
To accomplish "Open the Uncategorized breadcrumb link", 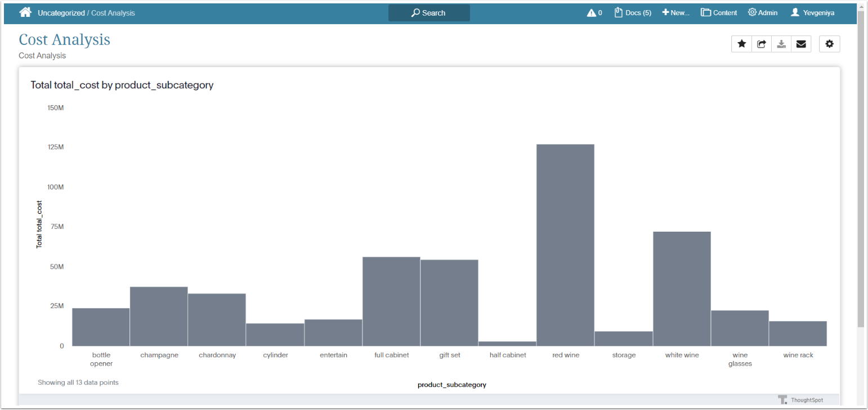I will (x=61, y=13).
